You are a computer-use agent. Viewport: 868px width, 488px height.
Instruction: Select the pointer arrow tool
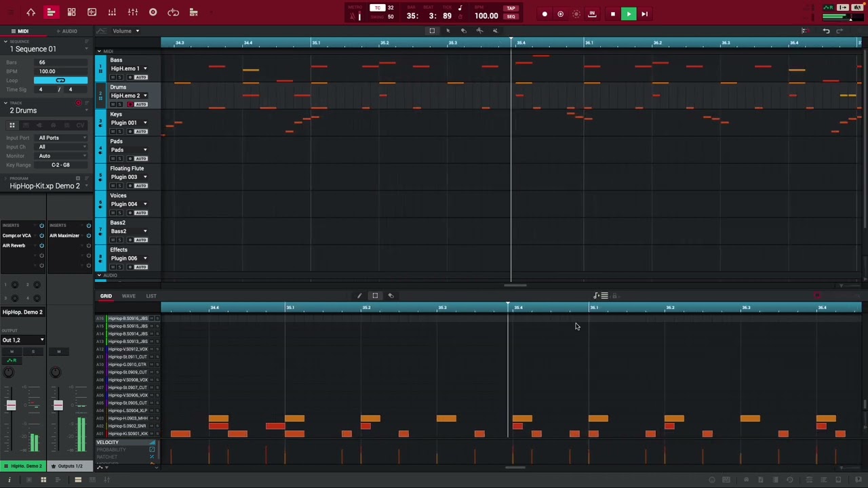coord(448,30)
